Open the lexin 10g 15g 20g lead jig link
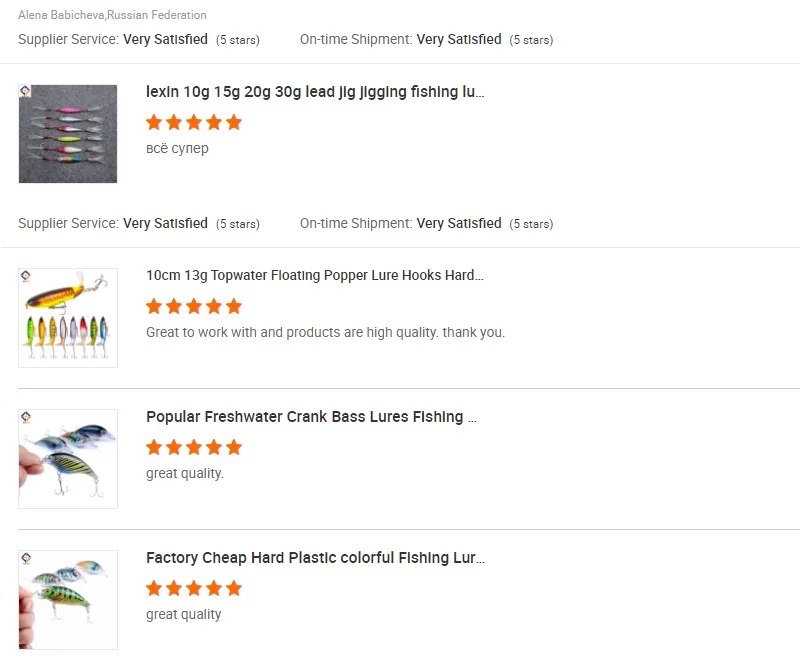The image size is (800, 668). tap(315, 92)
